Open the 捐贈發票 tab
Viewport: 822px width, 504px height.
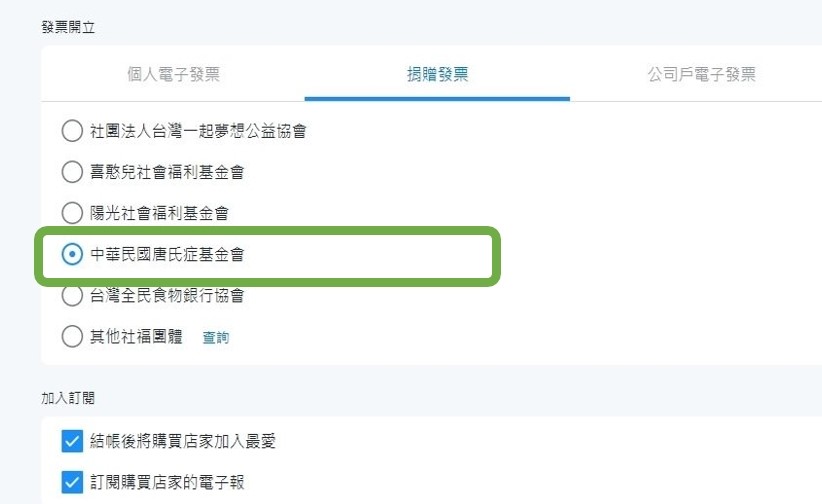point(437,74)
